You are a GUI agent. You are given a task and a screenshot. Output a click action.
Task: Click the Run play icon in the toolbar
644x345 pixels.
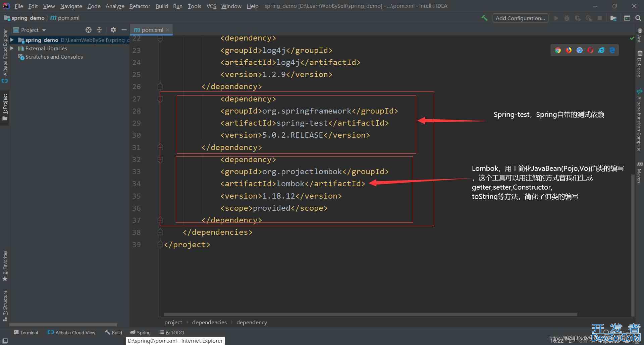click(556, 18)
